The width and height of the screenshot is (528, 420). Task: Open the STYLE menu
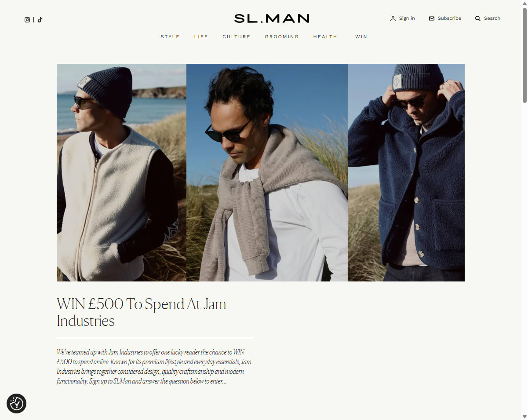(x=170, y=37)
